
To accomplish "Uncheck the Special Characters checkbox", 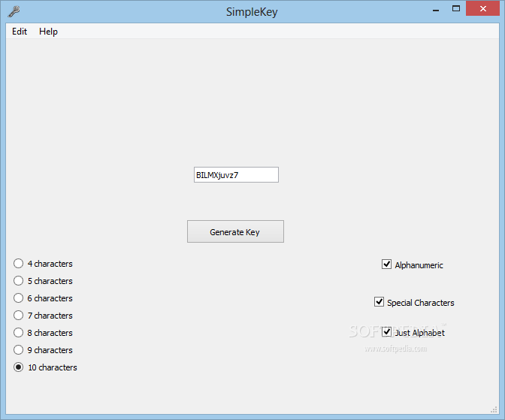I will (379, 302).
